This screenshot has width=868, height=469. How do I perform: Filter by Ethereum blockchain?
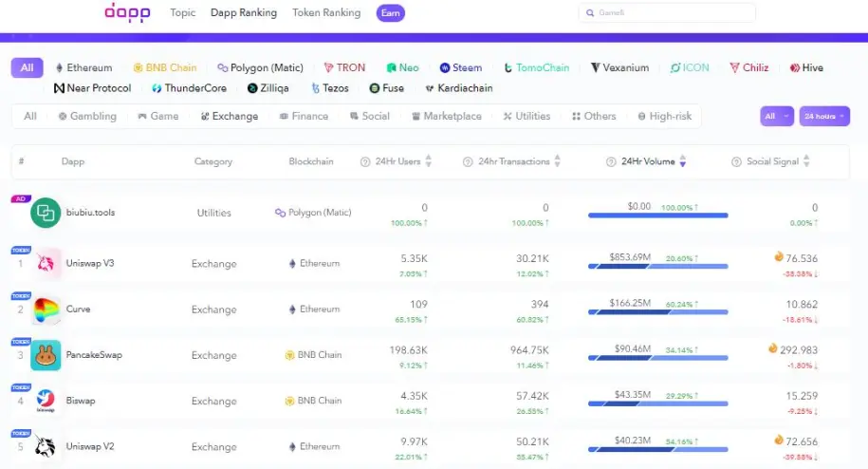83,67
